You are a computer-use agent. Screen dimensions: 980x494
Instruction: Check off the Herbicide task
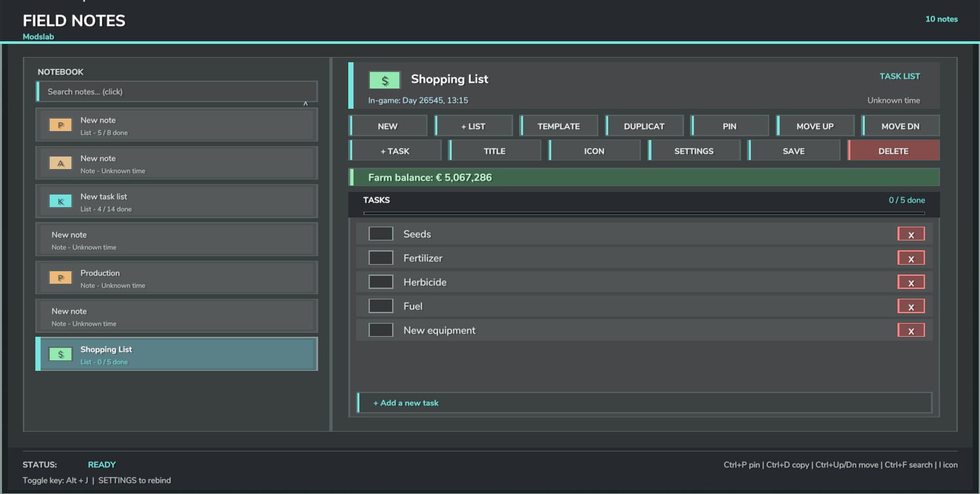381,282
